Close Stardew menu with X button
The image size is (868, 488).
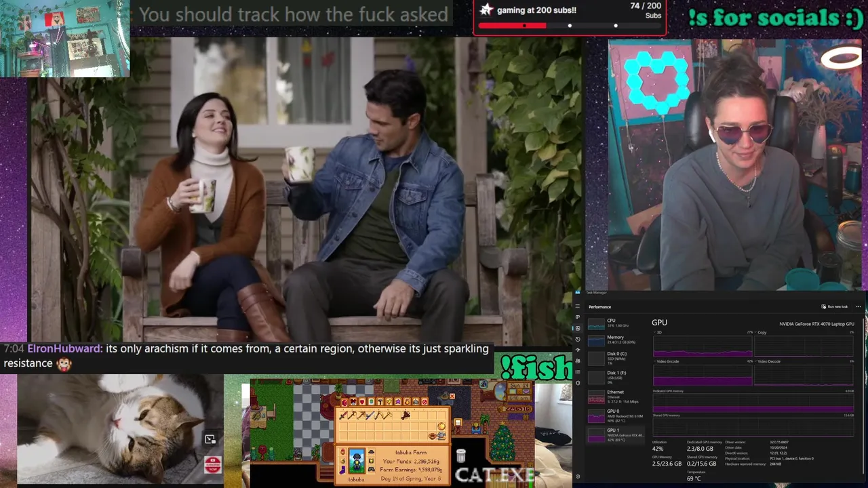pos(452,396)
